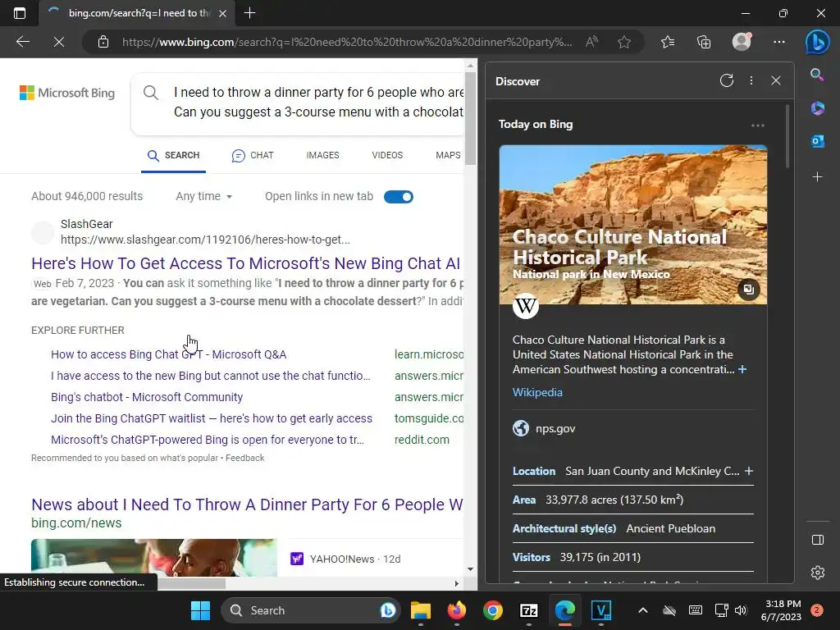
Task: View site information lock icon
Action: tap(103, 42)
